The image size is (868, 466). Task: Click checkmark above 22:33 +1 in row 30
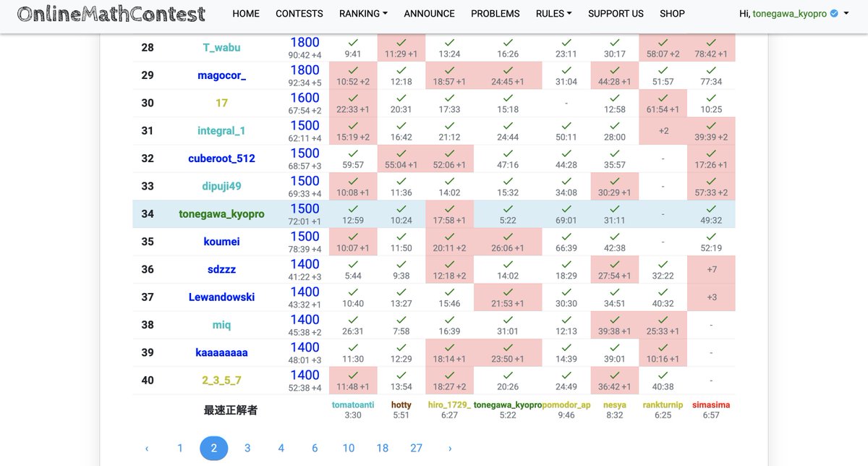[353, 98]
